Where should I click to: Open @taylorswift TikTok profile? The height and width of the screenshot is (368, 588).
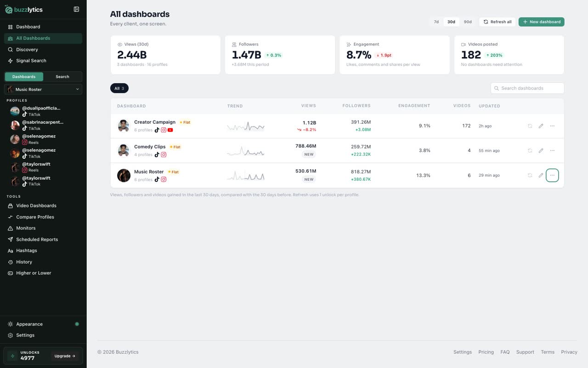[x=43, y=181]
